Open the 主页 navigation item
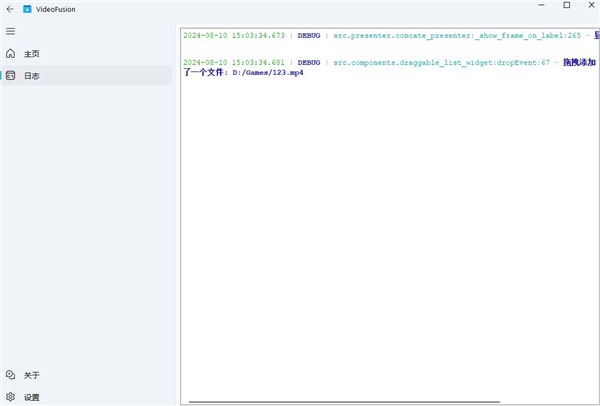 coord(32,53)
